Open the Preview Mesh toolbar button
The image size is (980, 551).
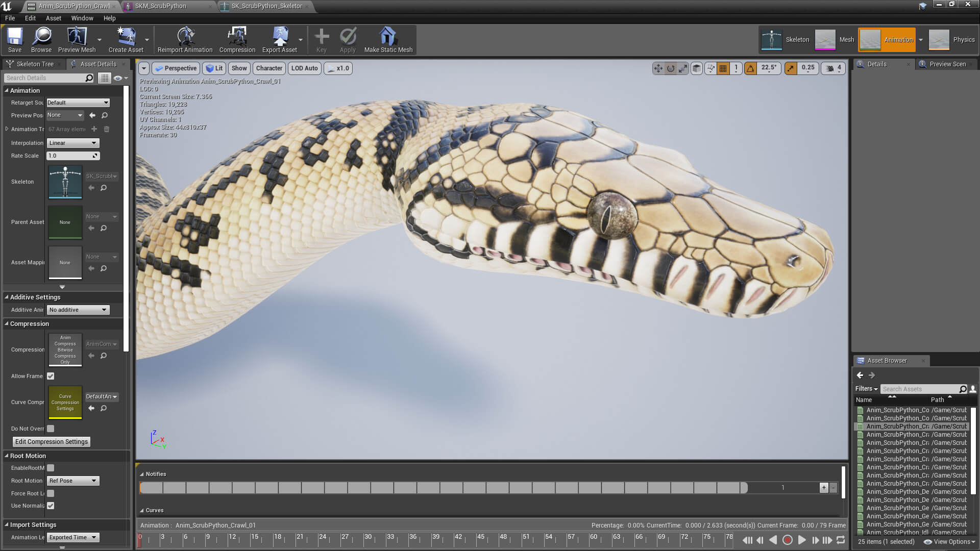[x=77, y=40]
